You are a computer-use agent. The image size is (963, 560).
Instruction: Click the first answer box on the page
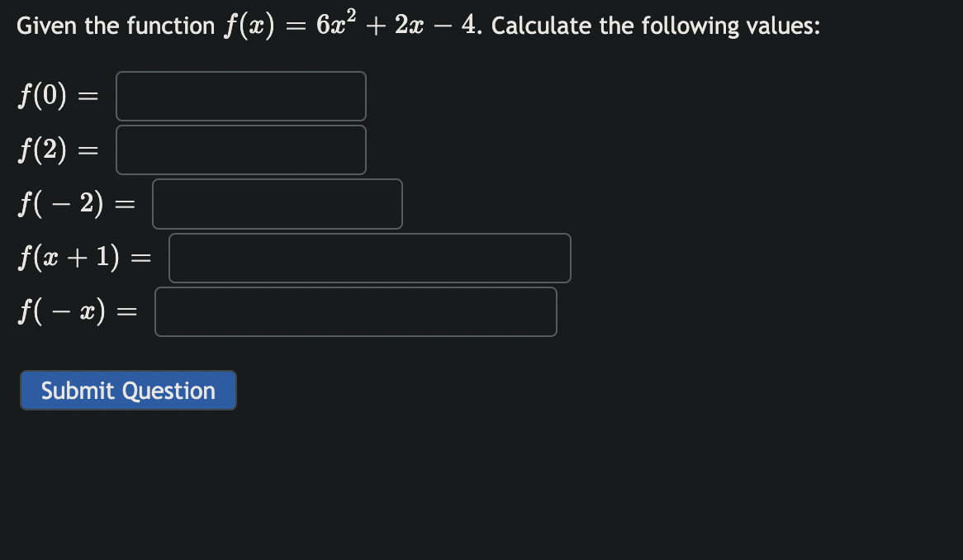tap(240, 96)
